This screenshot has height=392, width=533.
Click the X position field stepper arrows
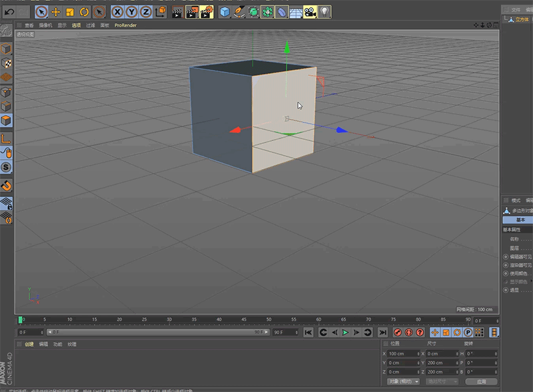click(x=418, y=353)
